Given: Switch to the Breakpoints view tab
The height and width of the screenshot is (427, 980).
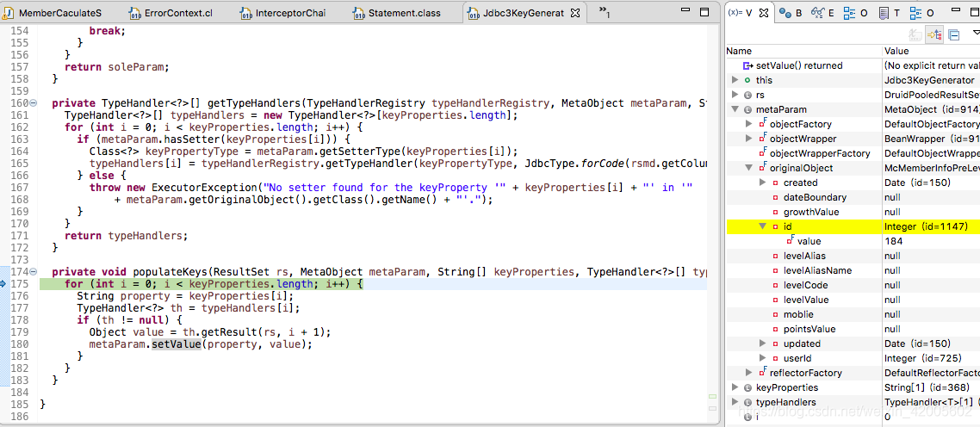Looking at the screenshot, I should pos(790,13).
